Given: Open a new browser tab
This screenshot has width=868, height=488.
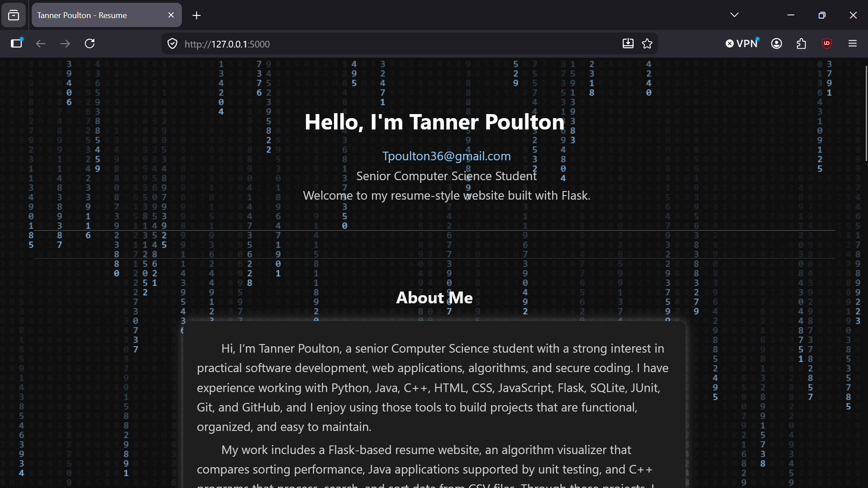Looking at the screenshot, I should click(x=196, y=15).
